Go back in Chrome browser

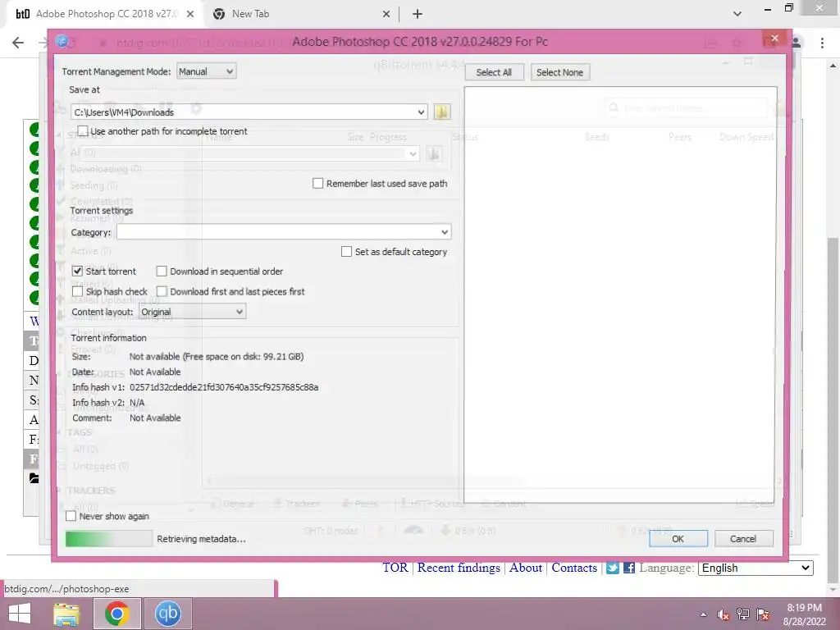click(x=18, y=43)
